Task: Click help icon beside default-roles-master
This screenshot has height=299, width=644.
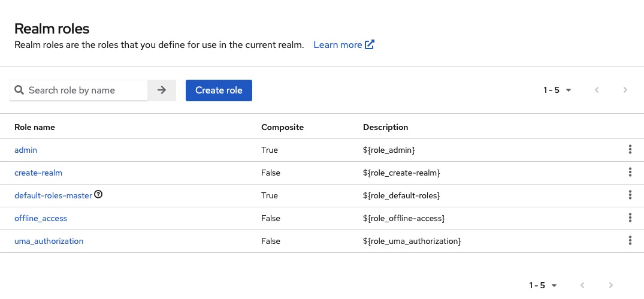Action: pyautogui.click(x=99, y=195)
